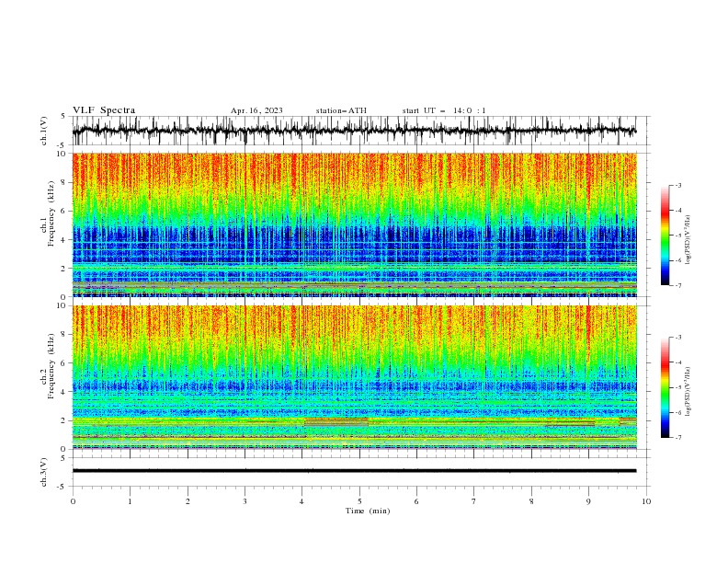Click the lower log(PSD) colorbar label
Image resolution: width=728 pixels, height=563 pixels.
click(688, 392)
